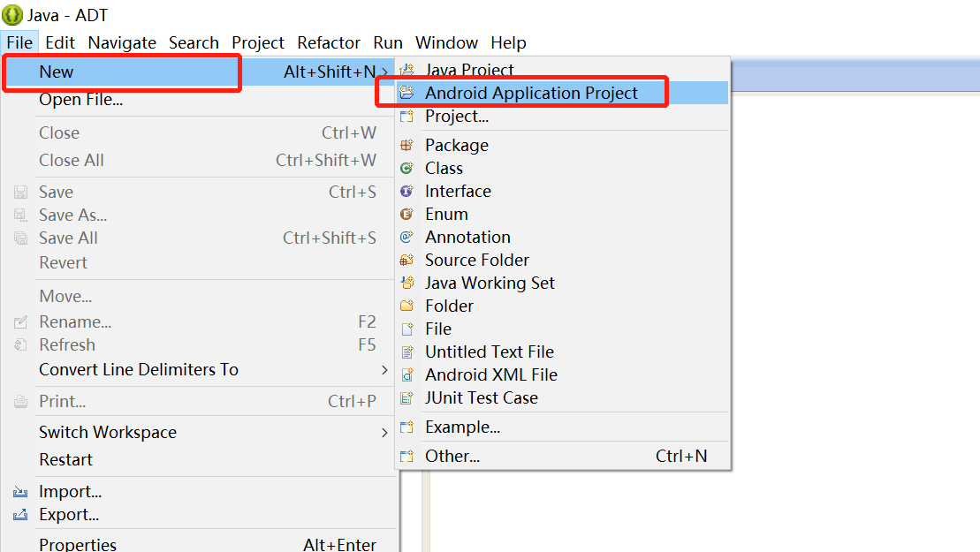
Task: Click the new File icon
Action: [x=406, y=329]
